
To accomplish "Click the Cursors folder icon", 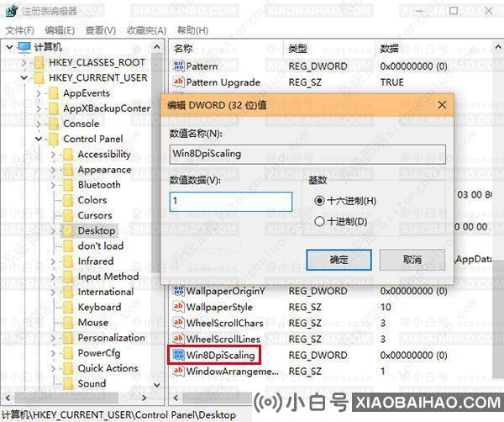I will 68,215.
